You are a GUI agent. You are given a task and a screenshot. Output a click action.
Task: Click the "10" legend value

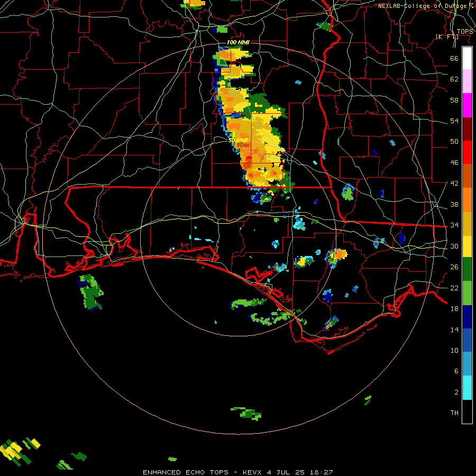point(454,350)
